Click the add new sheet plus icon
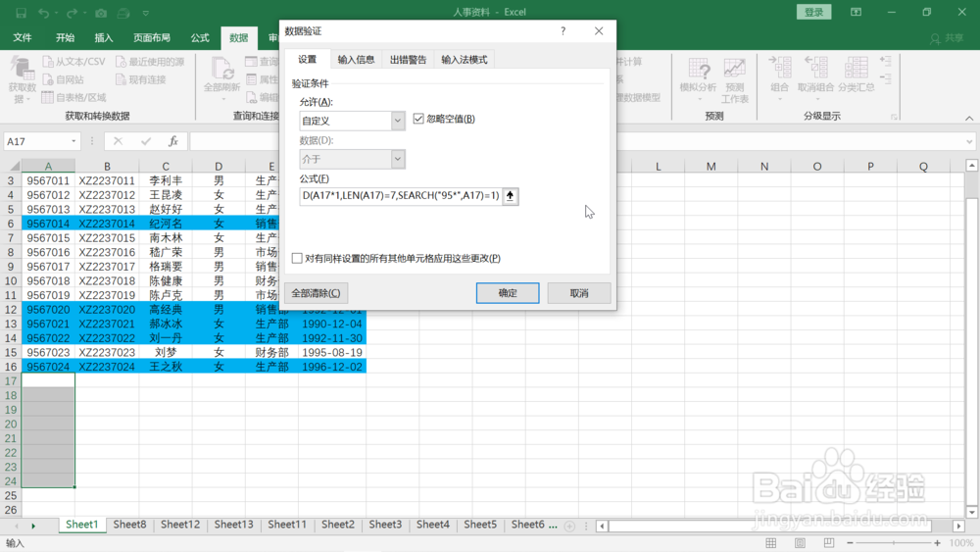The width and height of the screenshot is (980, 552). [569, 526]
